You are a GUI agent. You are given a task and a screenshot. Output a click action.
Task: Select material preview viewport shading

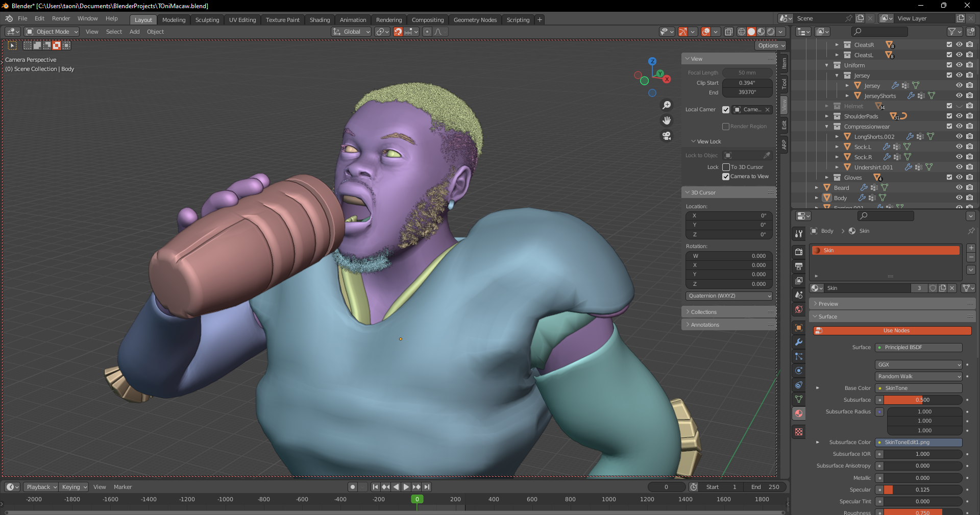(761, 32)
